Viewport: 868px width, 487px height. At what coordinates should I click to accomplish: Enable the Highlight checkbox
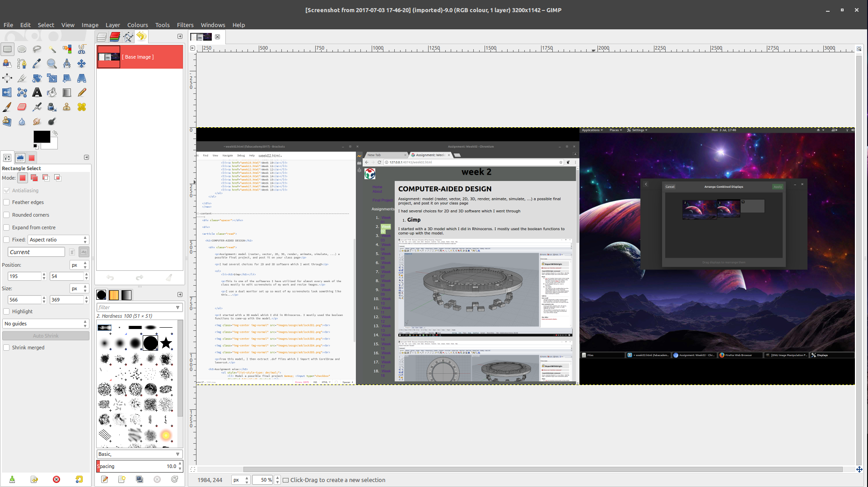point(6,311)
